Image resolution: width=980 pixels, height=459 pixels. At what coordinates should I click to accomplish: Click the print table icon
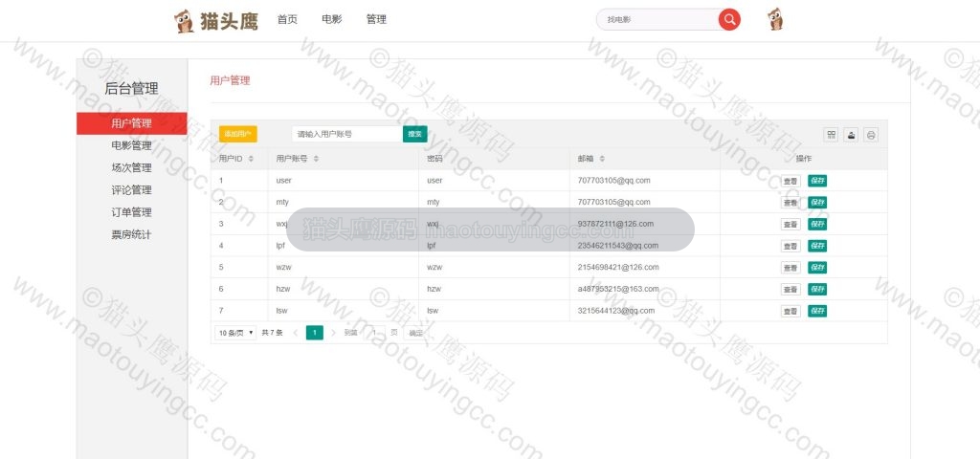[x=871, y=134]
